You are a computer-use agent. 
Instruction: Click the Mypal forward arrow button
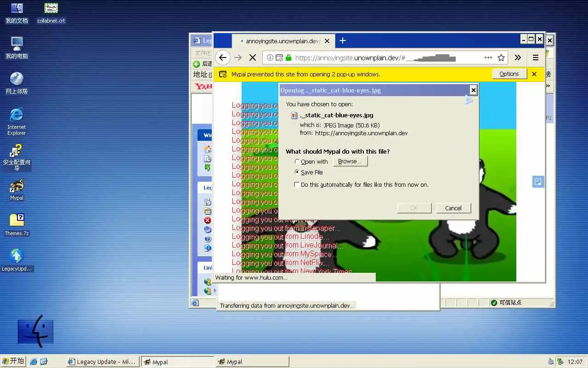238,57
